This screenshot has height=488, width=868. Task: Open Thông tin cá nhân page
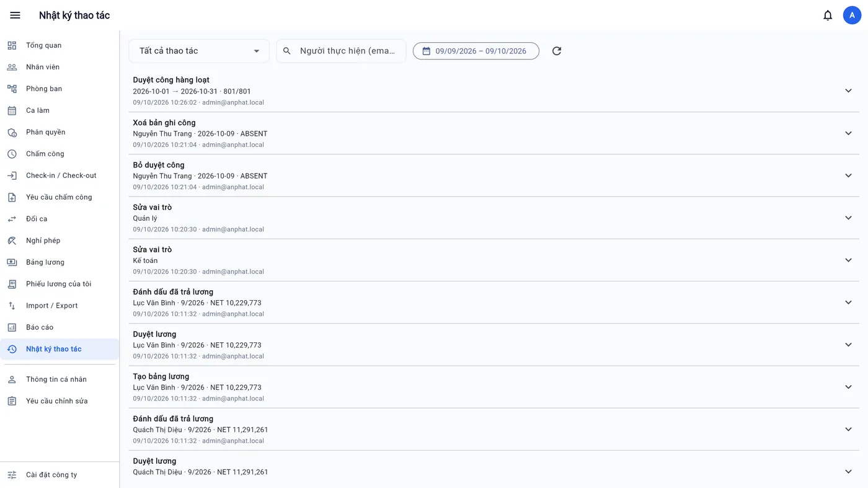(60, 379)
